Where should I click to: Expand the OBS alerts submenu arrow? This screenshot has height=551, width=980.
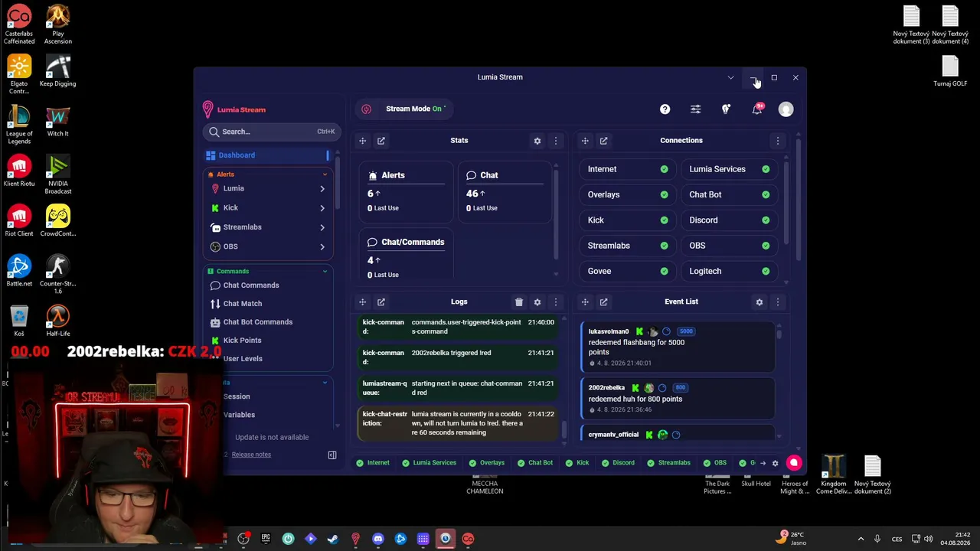pos(322,246)
